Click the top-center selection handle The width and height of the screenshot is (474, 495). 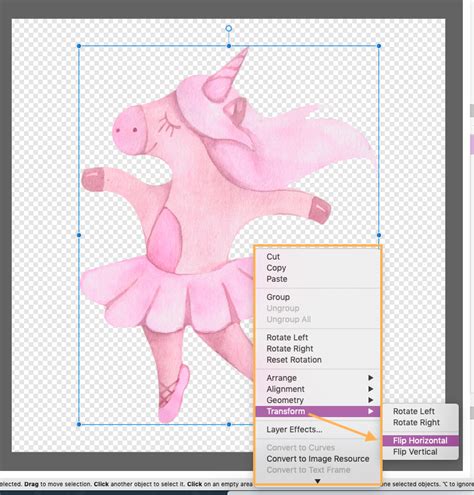click(x=229, y=46)
